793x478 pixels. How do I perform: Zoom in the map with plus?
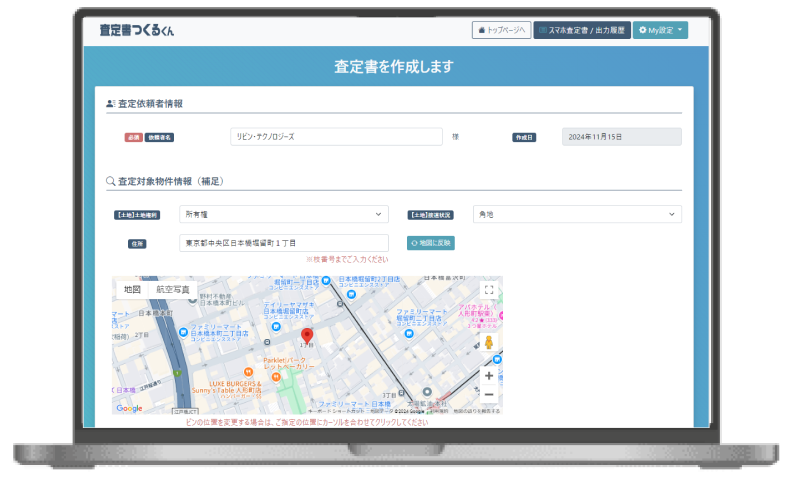pyautogui.click(x=489, y=376)
